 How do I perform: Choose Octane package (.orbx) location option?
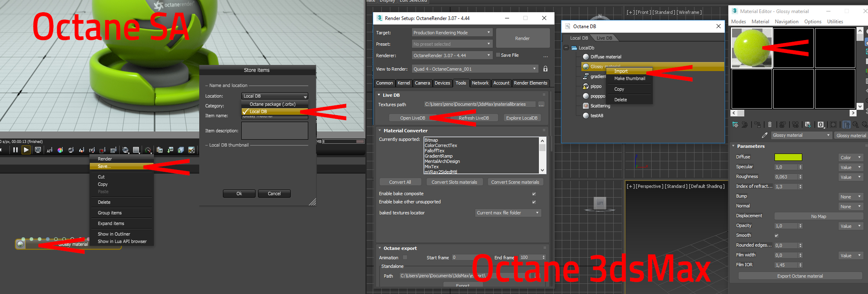(275, 104)
